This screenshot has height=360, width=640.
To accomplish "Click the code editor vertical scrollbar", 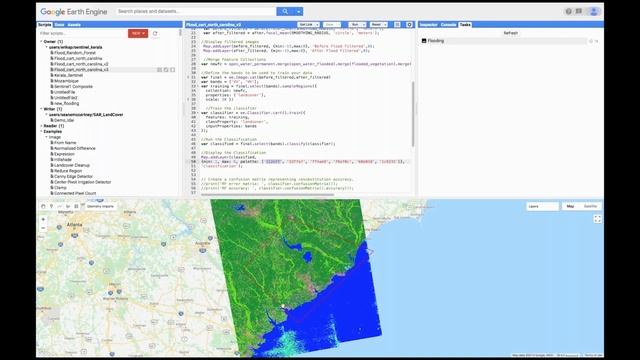I will click(x=413, y=114).
